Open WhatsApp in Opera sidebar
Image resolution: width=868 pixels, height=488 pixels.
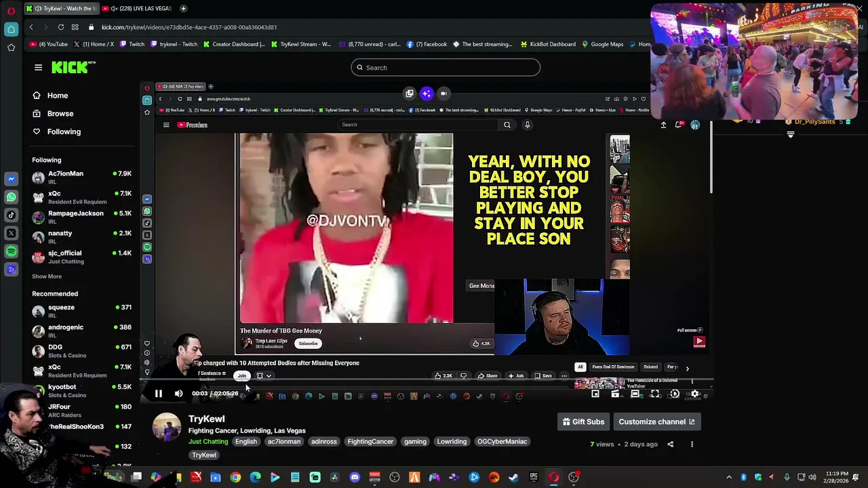click(11, 197)
